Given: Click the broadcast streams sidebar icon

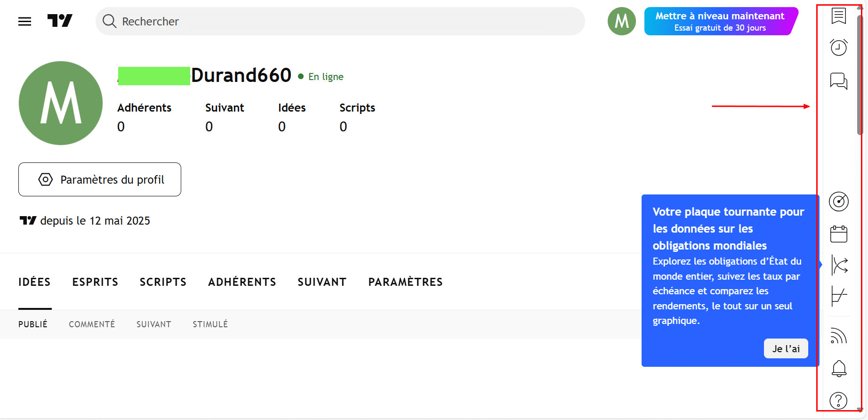Looking at the screenshot, I should [x=838, y=336].
